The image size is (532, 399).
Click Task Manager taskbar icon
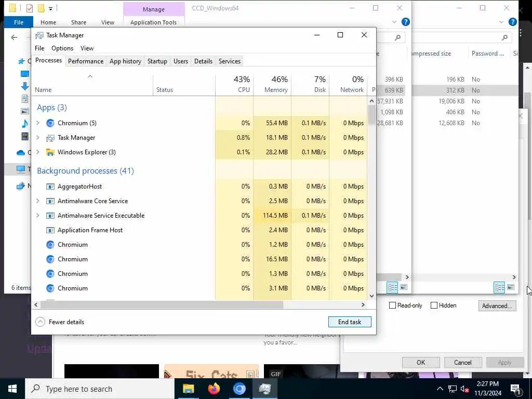pos(264,389)
